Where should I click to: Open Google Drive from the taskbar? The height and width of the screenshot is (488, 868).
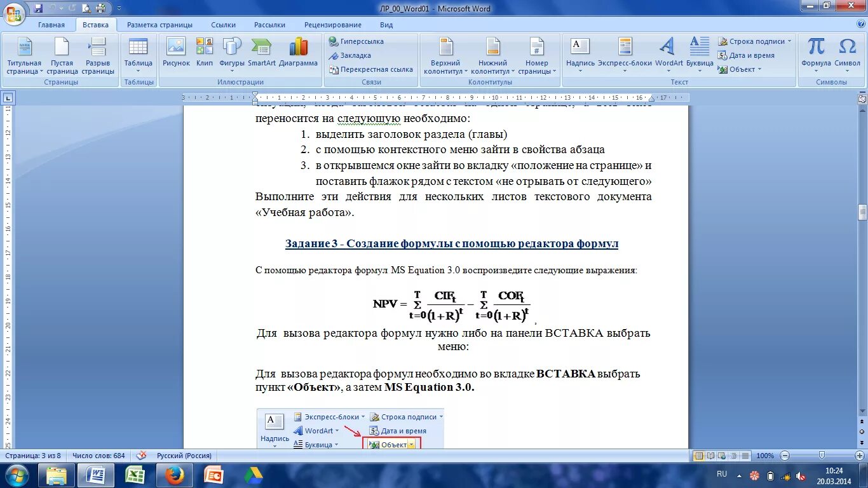pyautogui.click(x=254, y=475)
